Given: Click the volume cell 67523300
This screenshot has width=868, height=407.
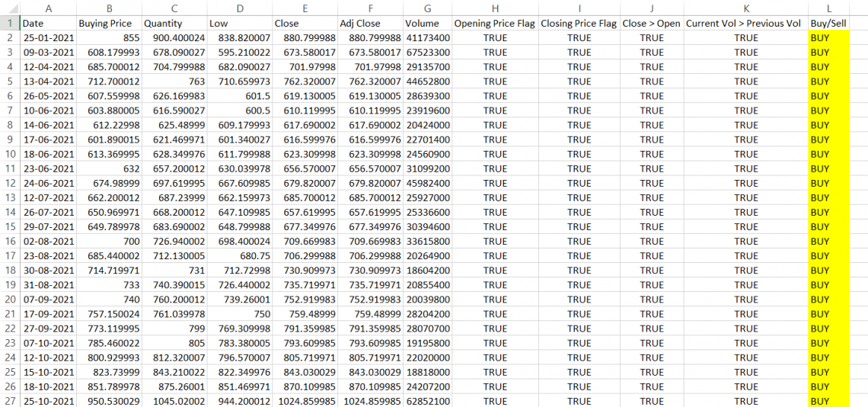Looking at the screenshot, I should point(427,53).
